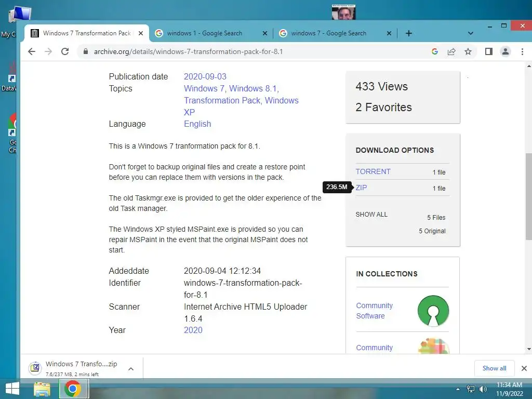
Task: Open the browser side panel
Action: tap(488, 51)
